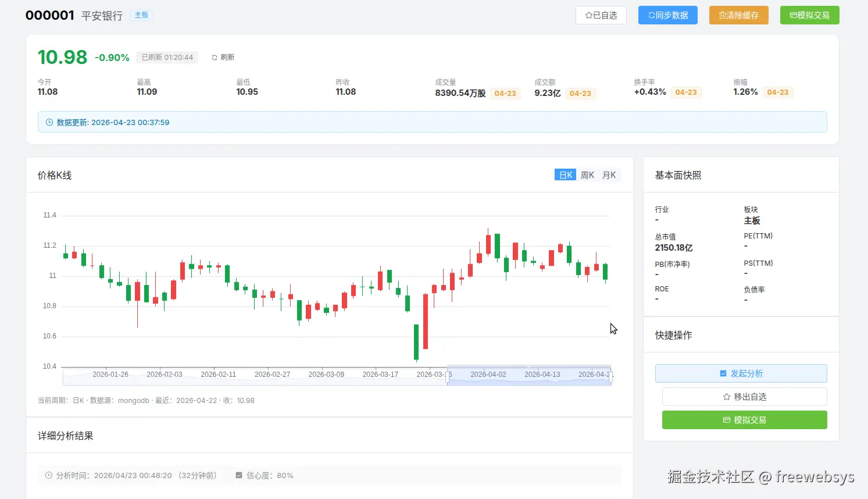The image size is (868, 499).
Task: Toggle the 日K chart view
Action: pyautogui.click(x=565, y=174)
